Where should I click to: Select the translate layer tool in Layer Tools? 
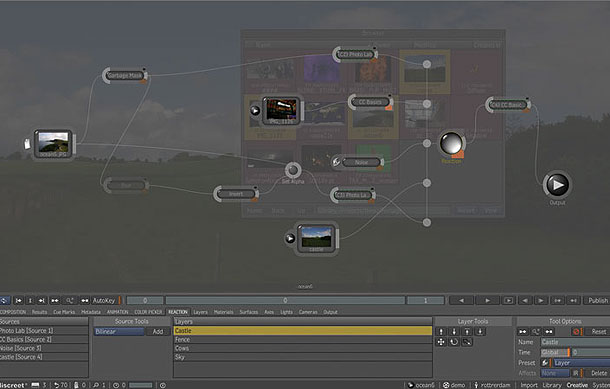[441, 342]
